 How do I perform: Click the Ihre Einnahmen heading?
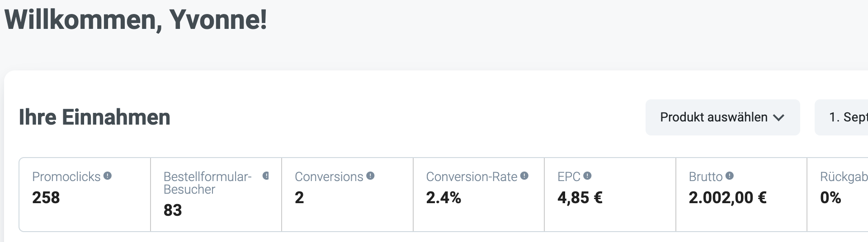tap(94, 117)
